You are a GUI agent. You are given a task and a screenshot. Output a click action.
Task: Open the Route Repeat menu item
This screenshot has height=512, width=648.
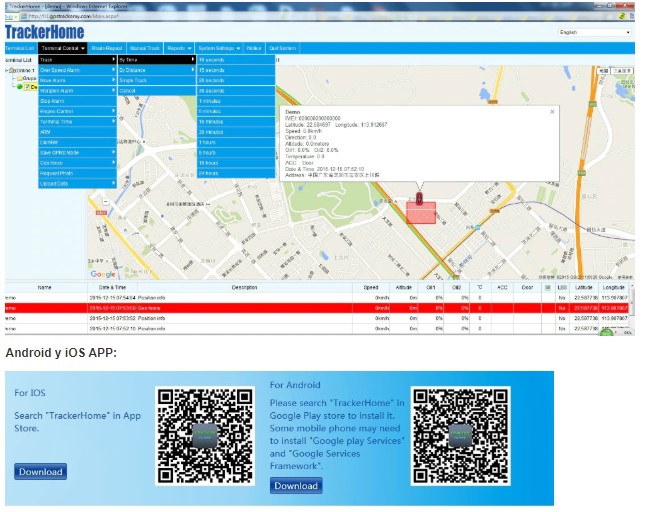click(x=107, y=48)
